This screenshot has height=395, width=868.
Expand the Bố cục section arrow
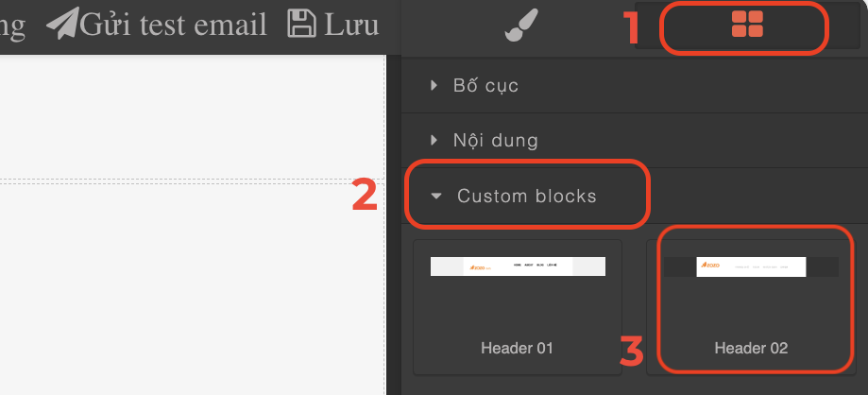[x=434, y=85]
